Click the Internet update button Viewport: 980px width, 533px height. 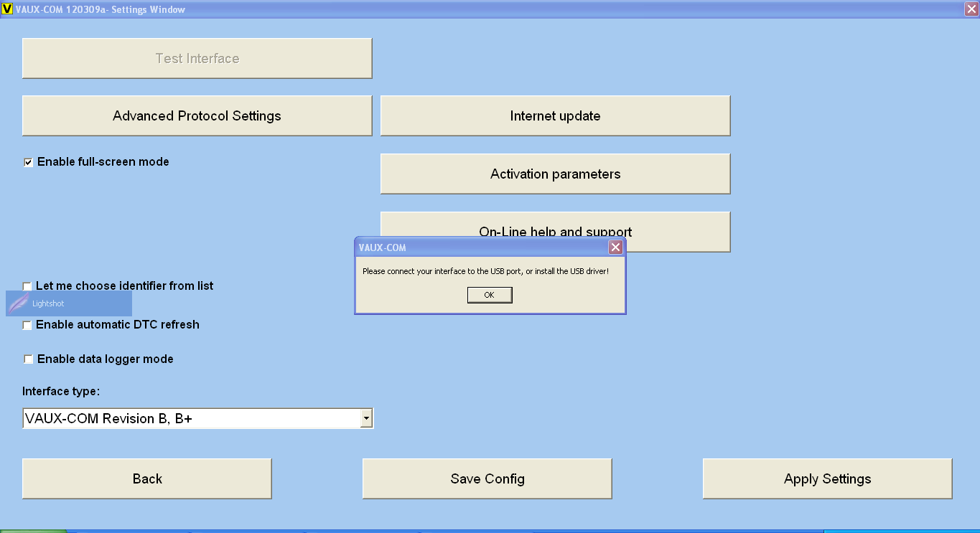[x=555, y=115]
